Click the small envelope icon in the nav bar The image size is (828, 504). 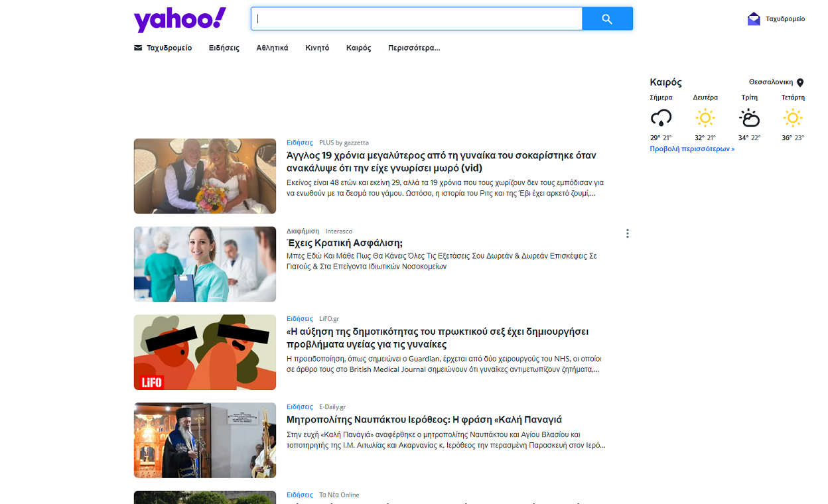138,48
